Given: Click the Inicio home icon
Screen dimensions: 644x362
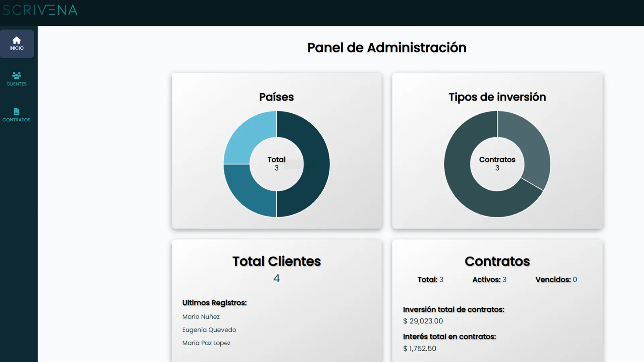Looking at the screenshot, I should pos(16,40).
